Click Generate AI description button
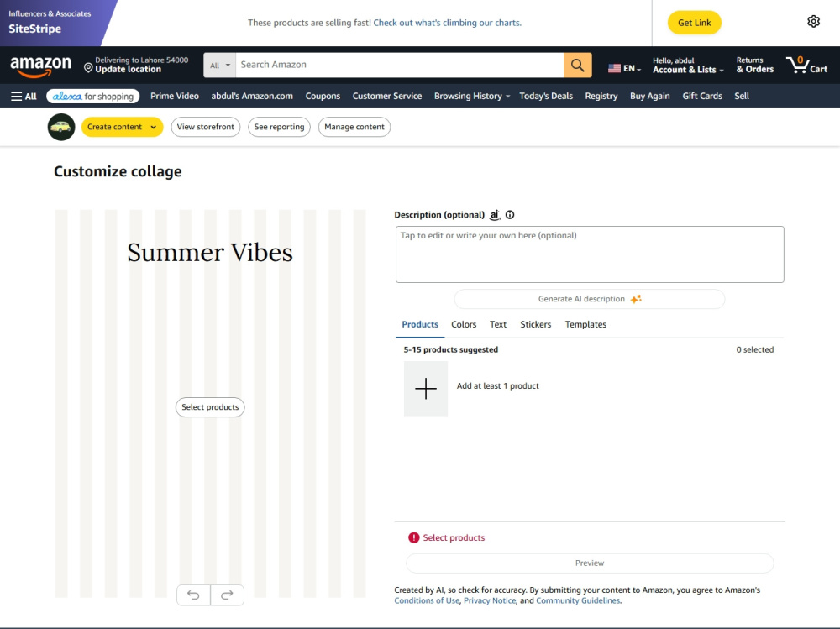The height and width of the screenshot is (629, 840). coord(590,299)
